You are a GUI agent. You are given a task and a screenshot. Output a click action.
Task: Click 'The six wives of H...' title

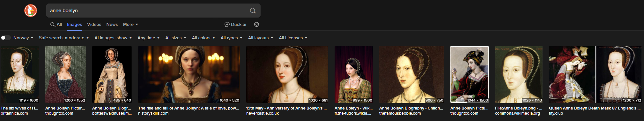[x=19, y=108]
